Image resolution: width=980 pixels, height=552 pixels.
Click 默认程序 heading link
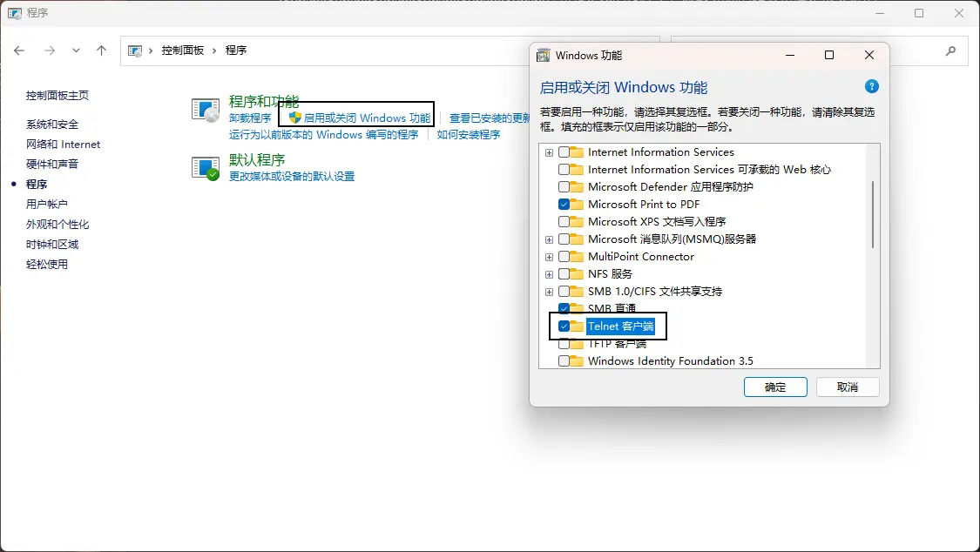(x=257, y=160)
